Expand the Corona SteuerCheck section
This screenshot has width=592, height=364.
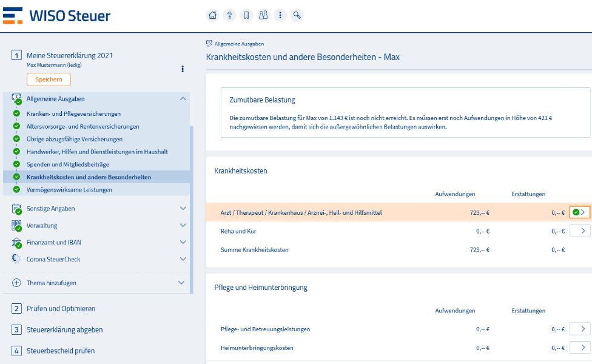coord(183,260)
